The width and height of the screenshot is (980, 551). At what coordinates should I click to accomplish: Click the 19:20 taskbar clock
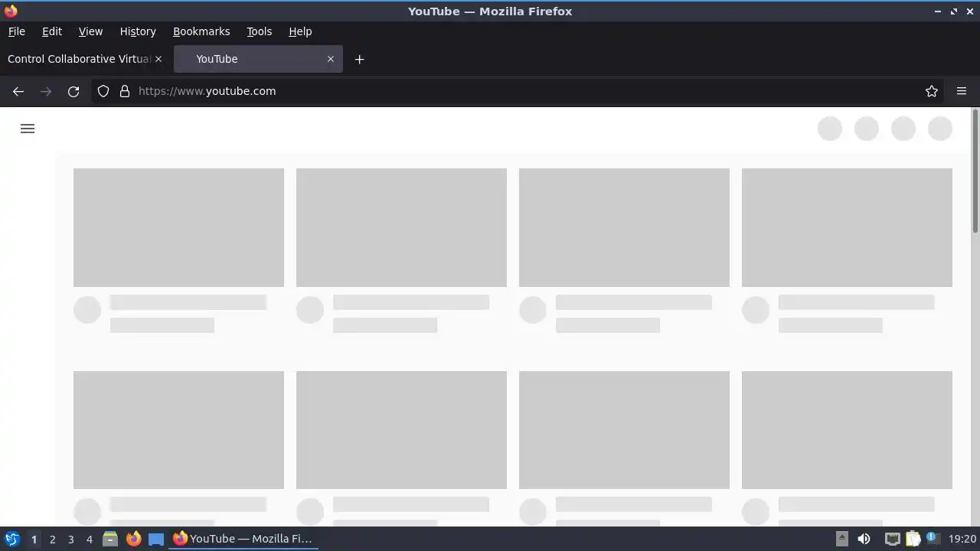click(x=962, y=539)
